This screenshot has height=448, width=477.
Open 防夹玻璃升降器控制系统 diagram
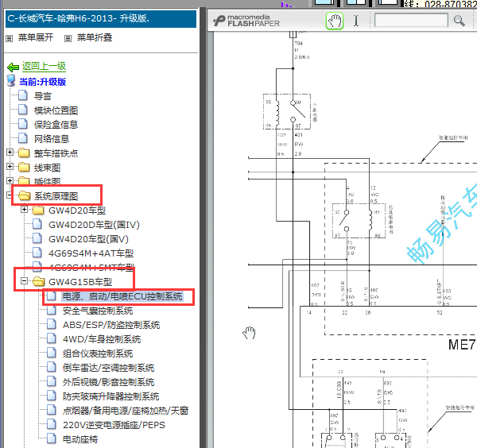[x=111, y=396]
